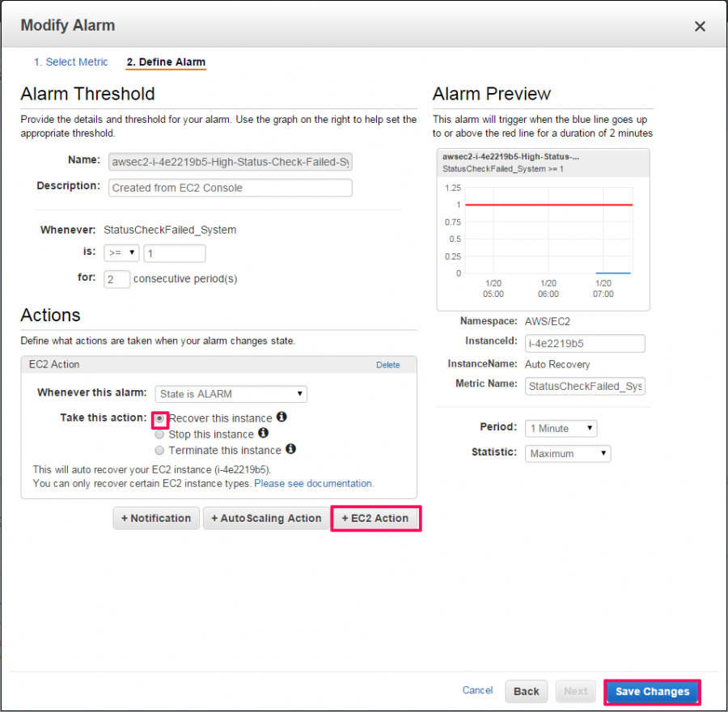Select Terminate this instance radio button
728x712 pixels.
tap(159, 451)
